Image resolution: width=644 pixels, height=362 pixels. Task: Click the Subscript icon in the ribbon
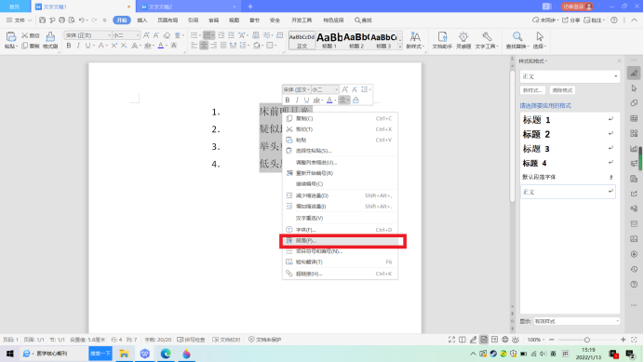(124, 46)
